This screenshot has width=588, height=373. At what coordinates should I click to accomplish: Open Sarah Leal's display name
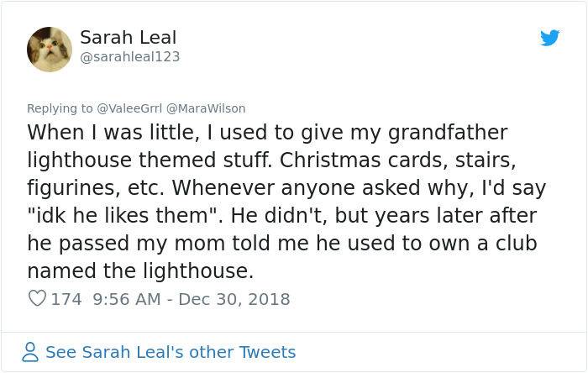pos(128,38)
